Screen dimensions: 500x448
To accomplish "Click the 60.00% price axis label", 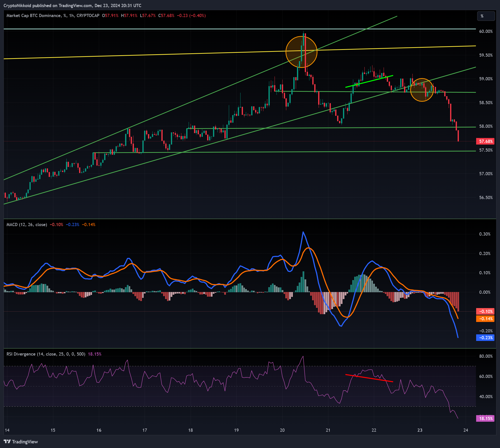I will [486, 31].
